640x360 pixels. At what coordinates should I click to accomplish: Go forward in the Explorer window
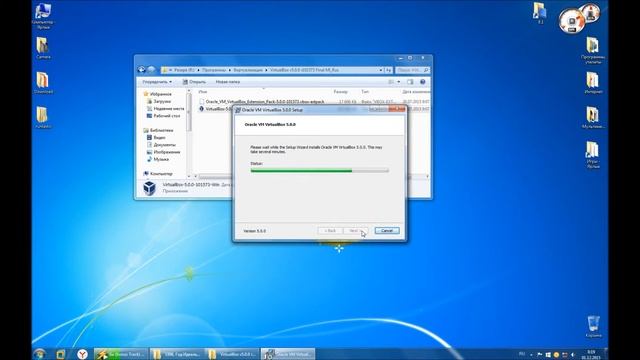[x=151, y=70]
